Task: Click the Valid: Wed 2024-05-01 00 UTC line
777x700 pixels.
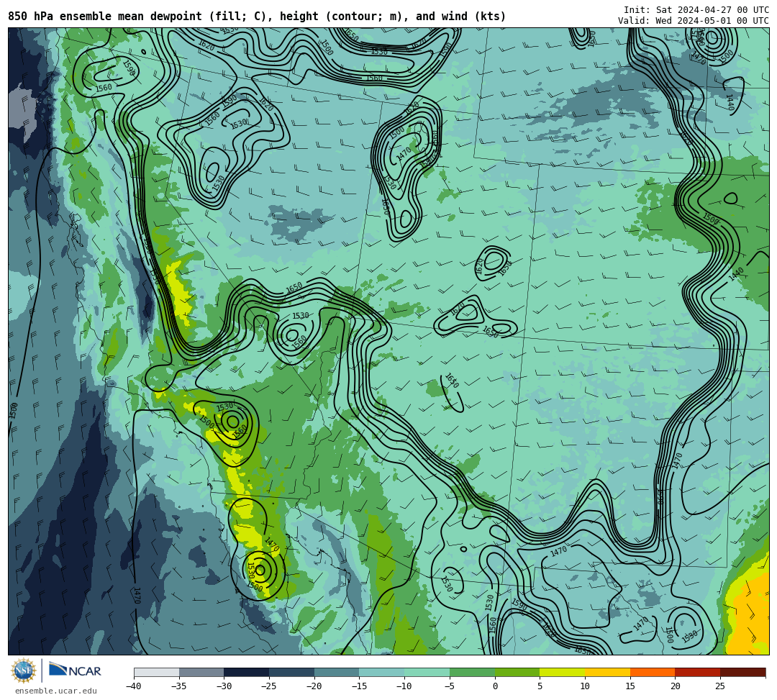Action: click(x=694, y=21)
